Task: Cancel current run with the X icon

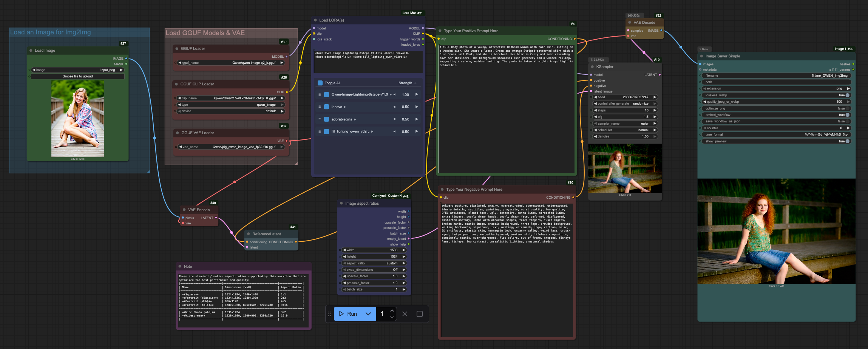Action: [x=405, y=314]
